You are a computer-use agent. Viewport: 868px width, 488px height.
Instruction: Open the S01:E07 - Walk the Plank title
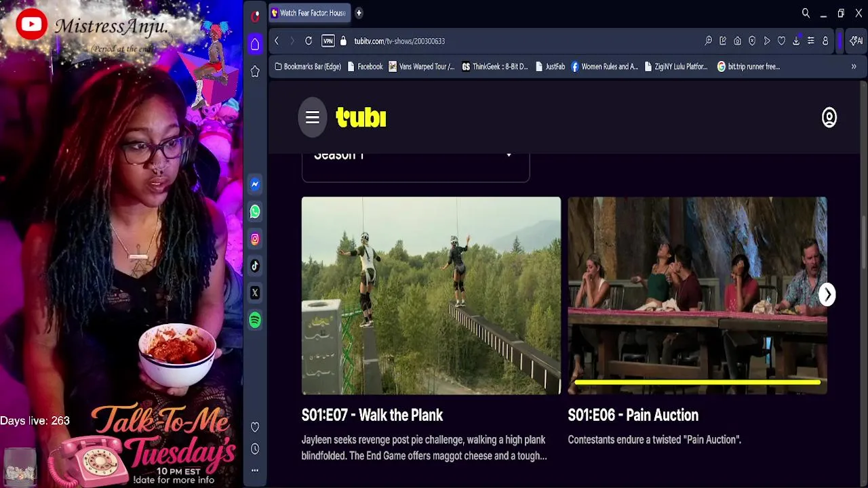[372, 415]
